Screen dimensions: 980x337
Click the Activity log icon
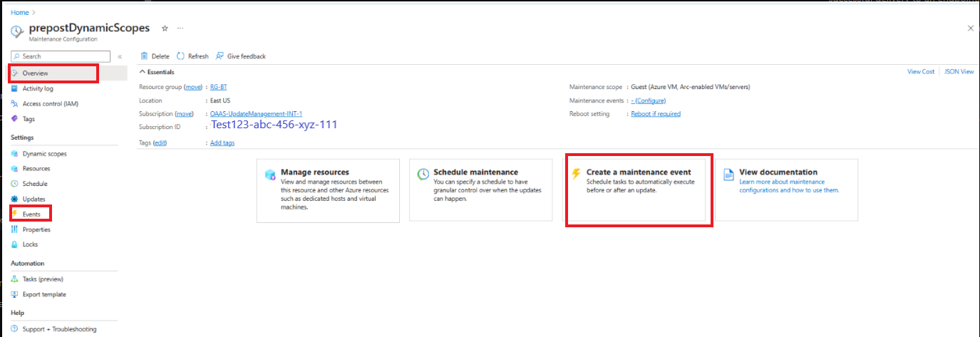(15, 88)
